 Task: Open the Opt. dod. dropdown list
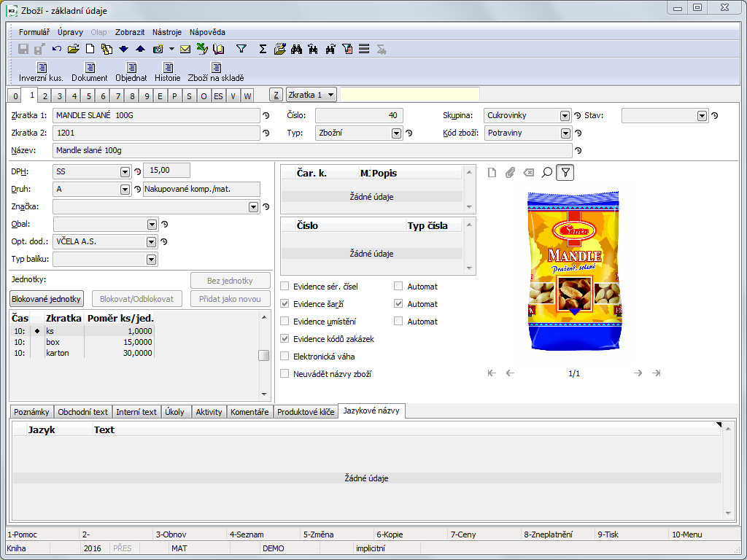point(152,242)
